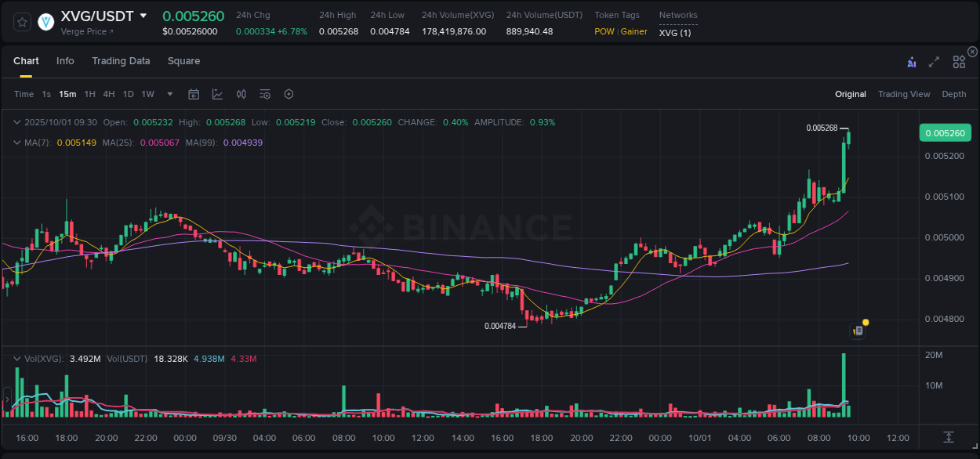Open the widgets grid icon
This screenshot has height=459, width=980.
(959, 61)
